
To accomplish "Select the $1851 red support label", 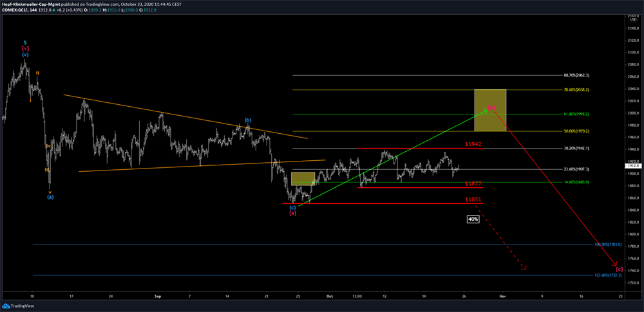I will pyautogui.click(x=473, y=200).
